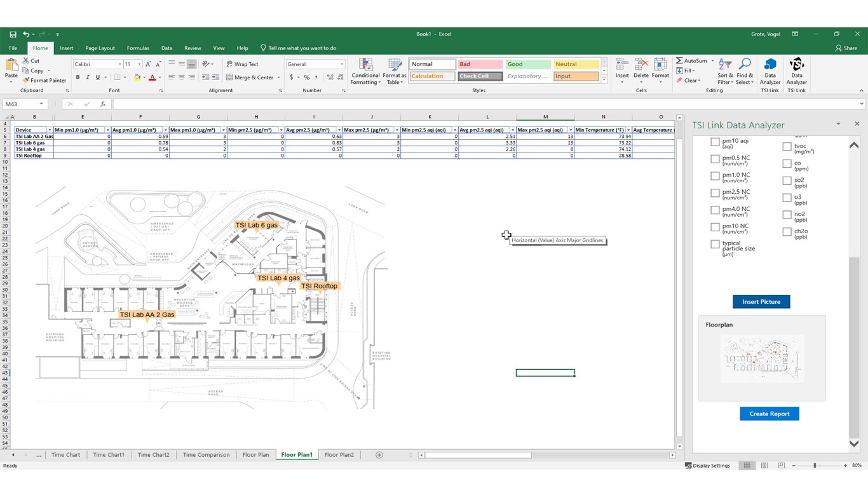Apply accounting currency format

(x=292, y=78)
